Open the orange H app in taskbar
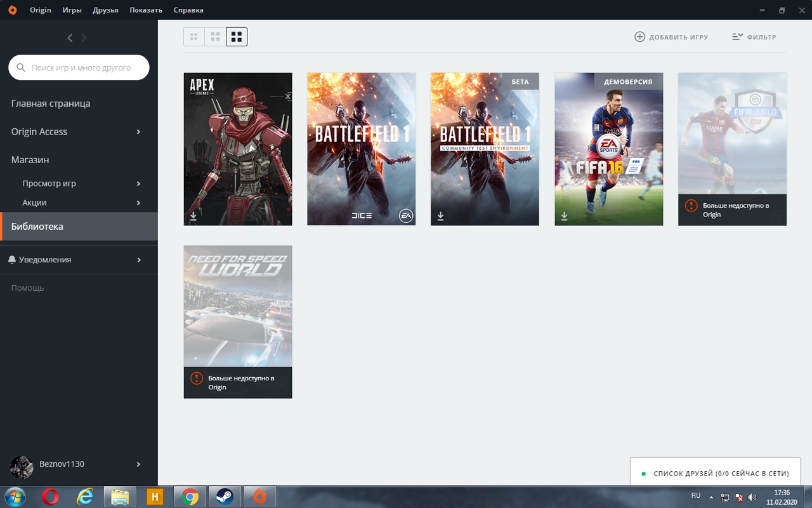Image resolution: width=812 pixels, height=508 pixels. pyautogui.click(x=155, y=497)
